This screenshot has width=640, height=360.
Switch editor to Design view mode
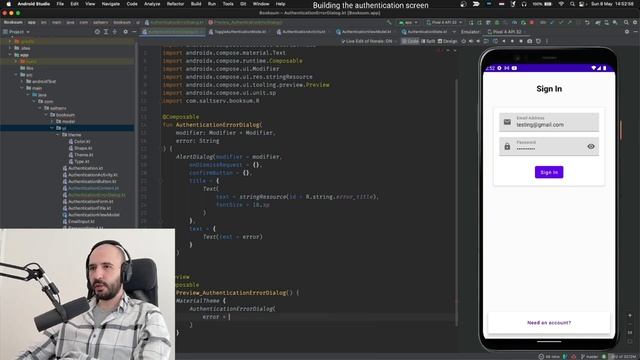pyautogui.click(x=447, y=41)
